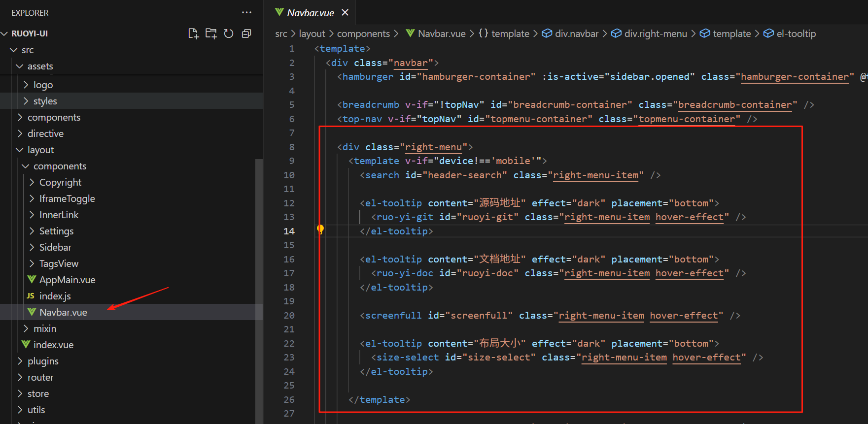Expand the router folder
Screen dimensions: 868x424
tap(40, 377)
